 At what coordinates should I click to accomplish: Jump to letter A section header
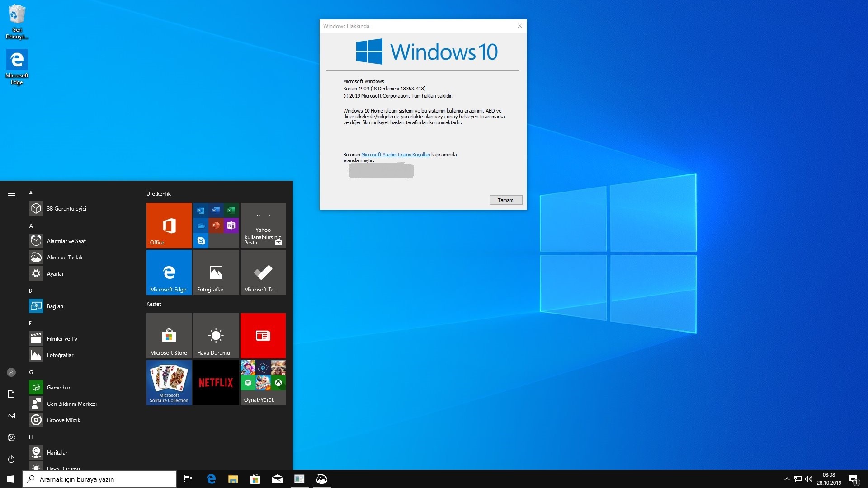[31, 225]
